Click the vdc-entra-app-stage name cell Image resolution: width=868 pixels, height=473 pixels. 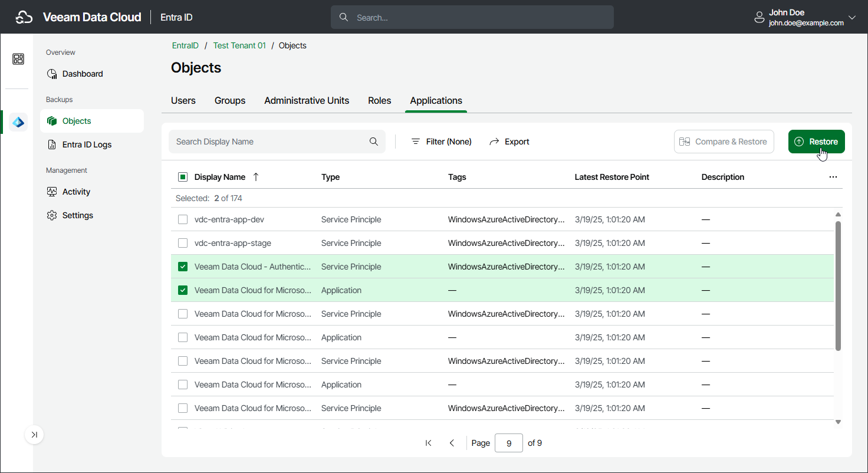(x=233, y=243)
